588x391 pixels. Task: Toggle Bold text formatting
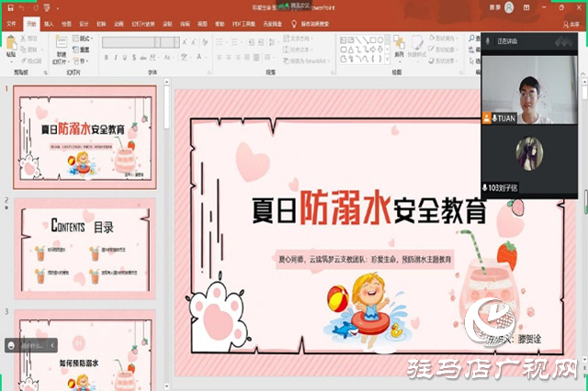105,58
